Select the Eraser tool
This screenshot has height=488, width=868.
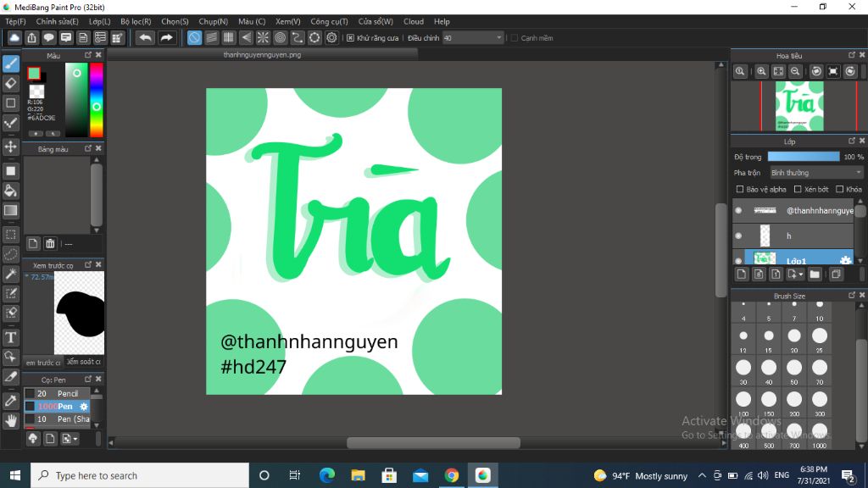point(10,84)
